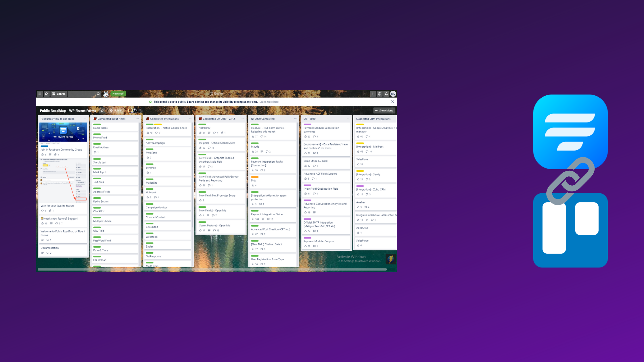Open list actions for 'Completed Q4 2019 - v3.1.5'
The image size is (644, 362).
tap(243, 119)
